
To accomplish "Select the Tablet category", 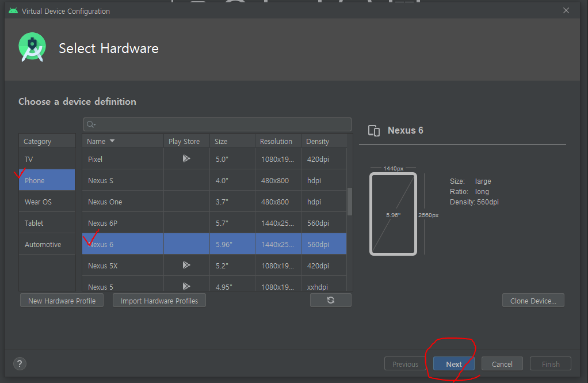I will point(47,223).
